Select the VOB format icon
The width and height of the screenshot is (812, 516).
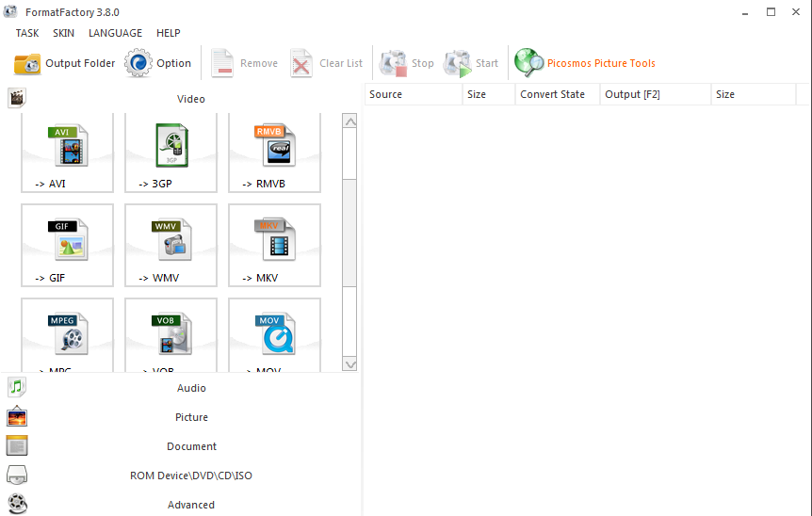(171, 335)
